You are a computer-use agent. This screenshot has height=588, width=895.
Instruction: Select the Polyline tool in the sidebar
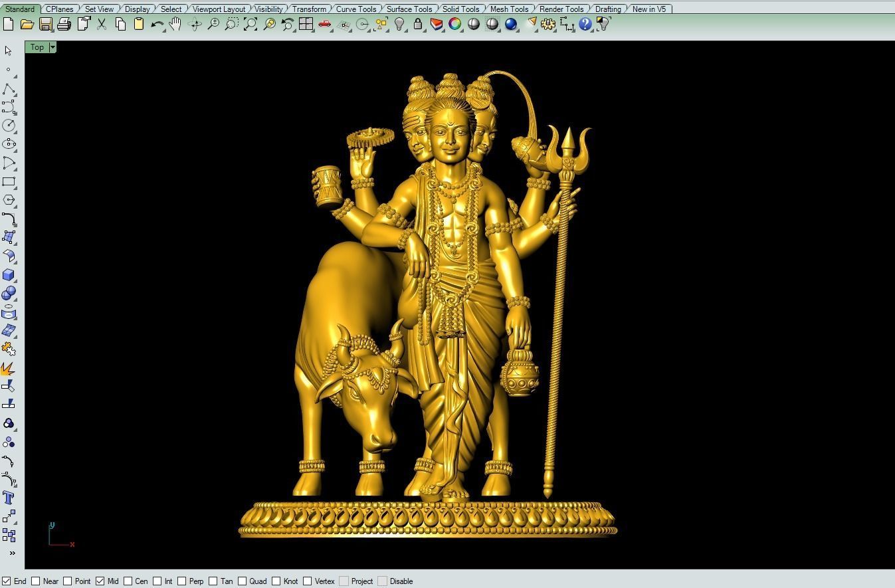pyautogui.click(x=9, y=88)
